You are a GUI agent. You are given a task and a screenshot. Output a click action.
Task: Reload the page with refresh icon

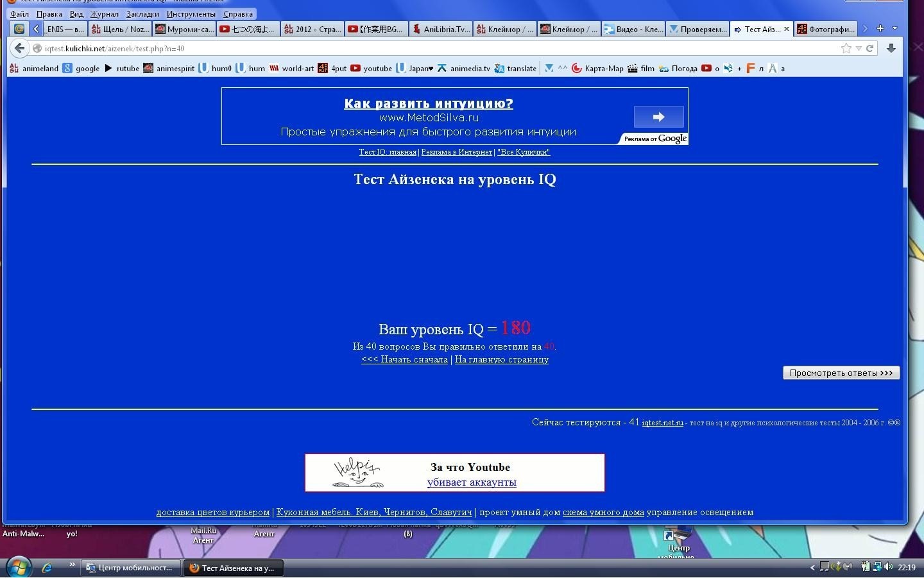(x=870, y=48)
